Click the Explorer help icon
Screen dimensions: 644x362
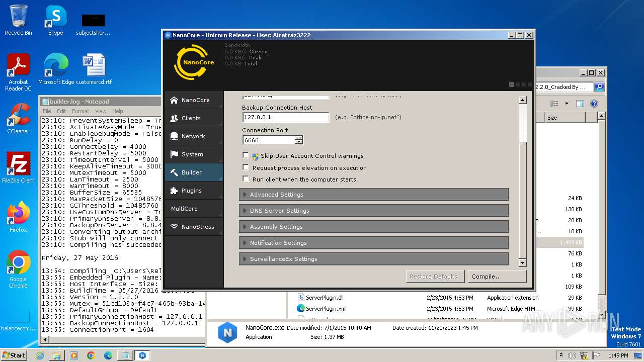coord(594,104)
